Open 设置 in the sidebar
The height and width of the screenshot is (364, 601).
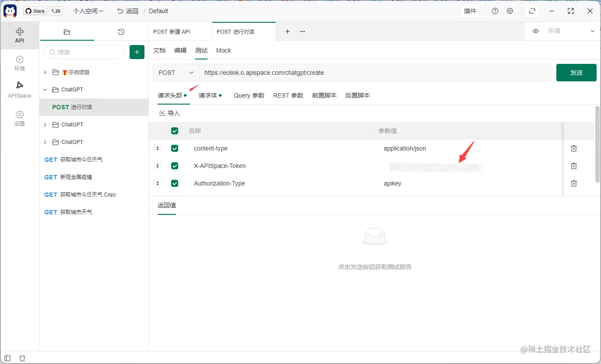(19, 119)
